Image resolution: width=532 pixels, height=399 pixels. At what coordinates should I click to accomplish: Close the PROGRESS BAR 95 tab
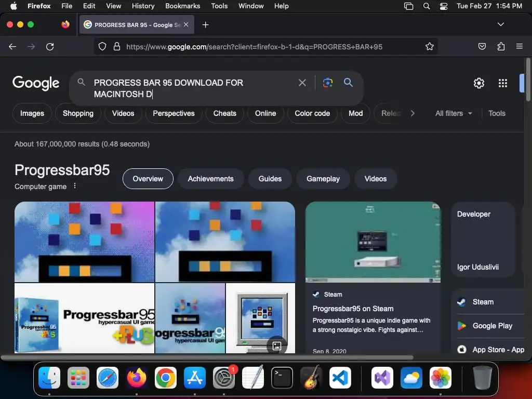pos(186,24)
